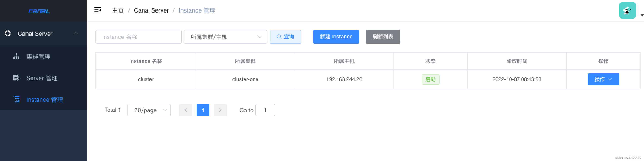Select Instance 管理 menu item
The width and height of the screenshot is (644, 161).
coord(43,100)
